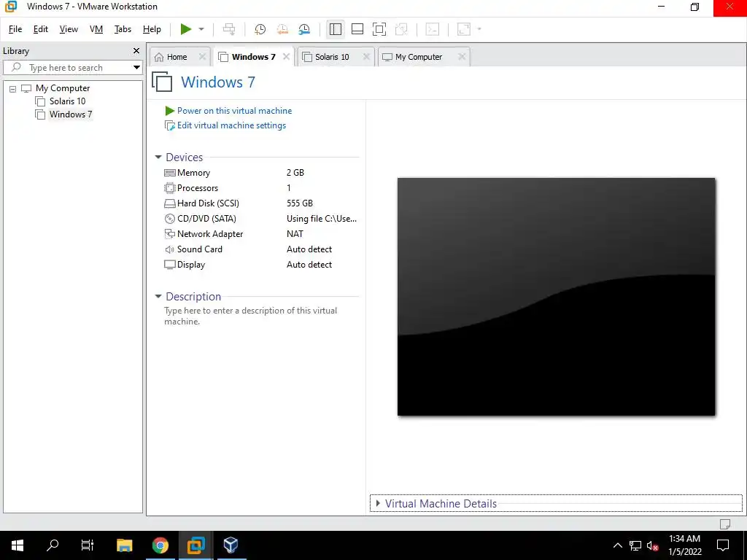Open Task View from the taskbar

88,545
